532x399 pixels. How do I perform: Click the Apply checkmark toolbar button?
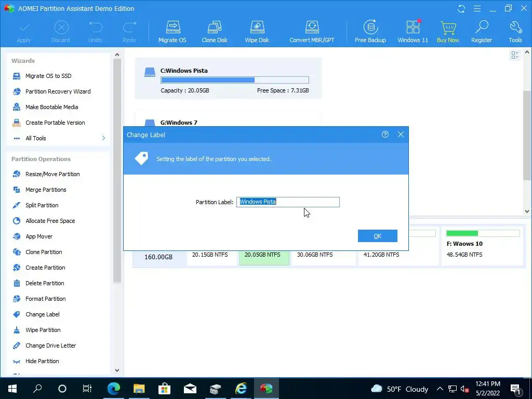click(24, 32)
